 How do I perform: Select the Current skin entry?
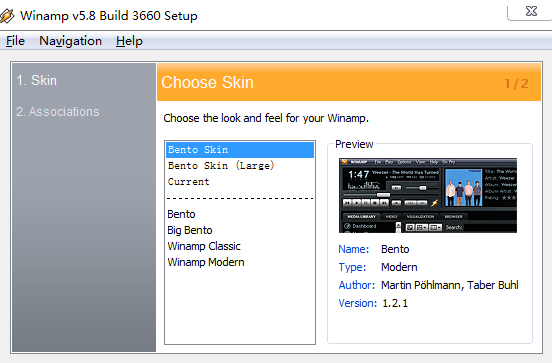point(240,182)
